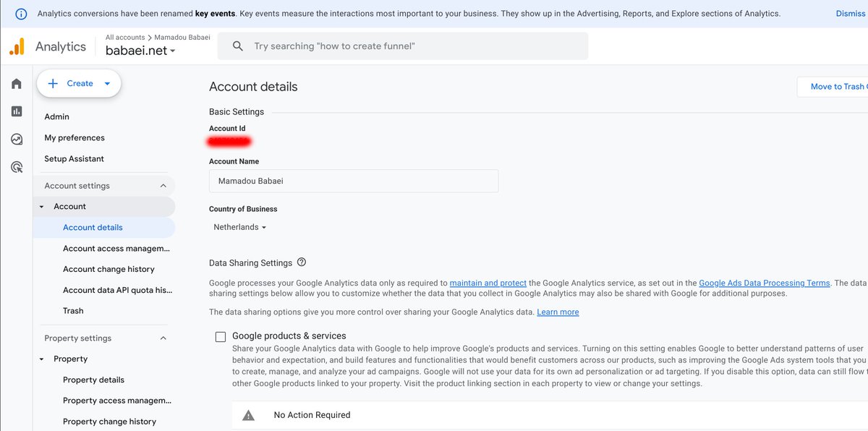Click the Google Analytics logo
The image size is (868, 431).
click(x=17, y=46)
